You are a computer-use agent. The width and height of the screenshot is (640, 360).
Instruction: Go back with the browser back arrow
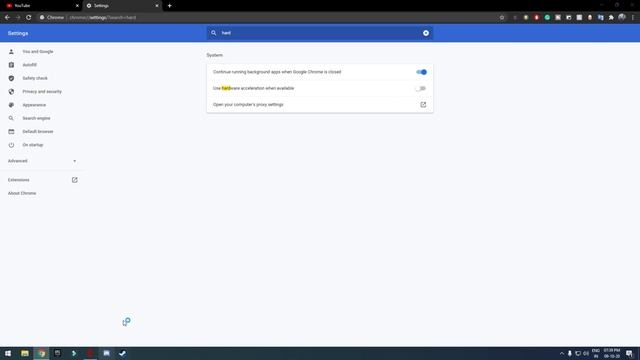pos(7,18)
